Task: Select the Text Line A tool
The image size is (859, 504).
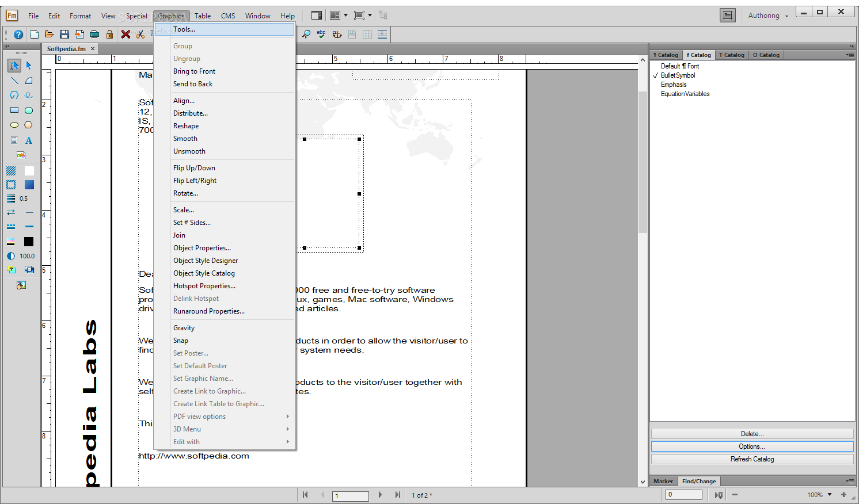Action: click(29, 140)
